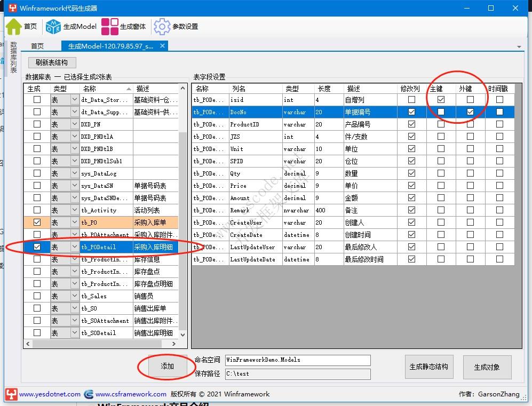This screenshot has width=532, height=406.
Task: Switch to the 首页 document tab
Action: point(37,46)
